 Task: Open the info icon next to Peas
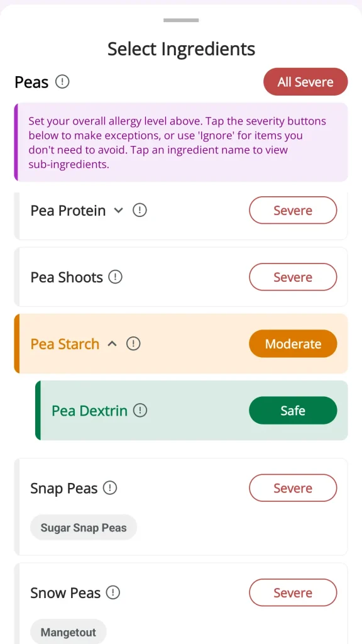coord(62,82)
